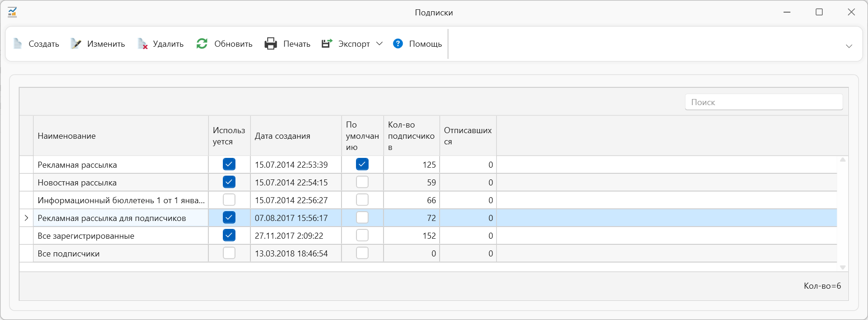
Task: Minimize the Подписки window
Action: 787,12
